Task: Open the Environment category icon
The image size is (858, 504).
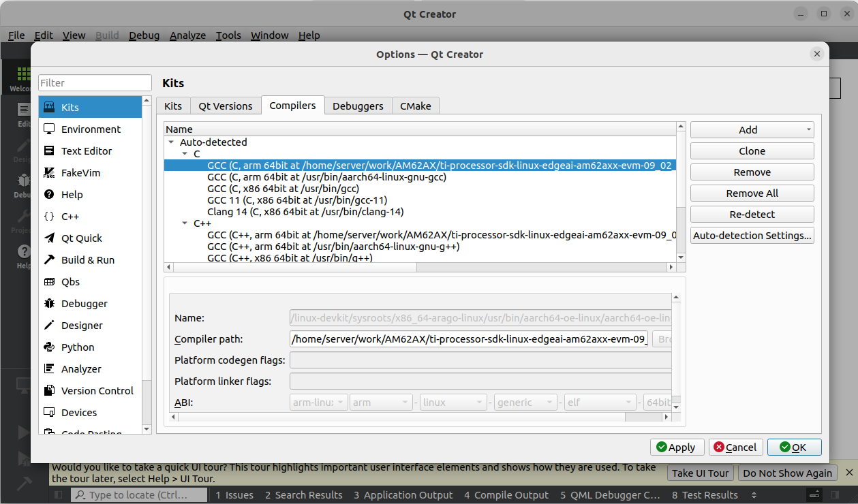Action: pyautogui.click(x=49, y=129)
